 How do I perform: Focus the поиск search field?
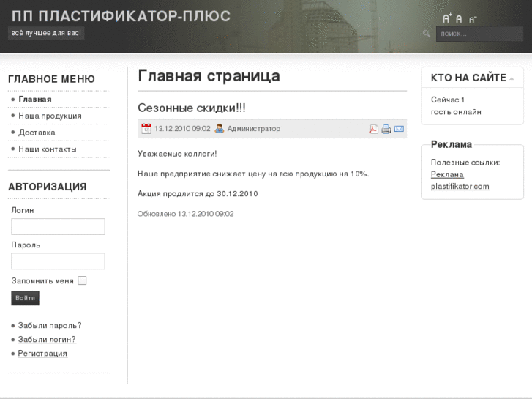click(x=479, y=34)
